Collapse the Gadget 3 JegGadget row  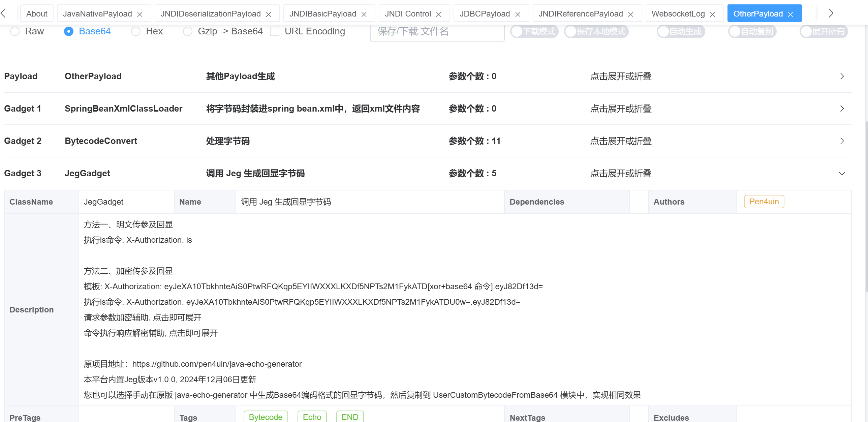tap(842, 173)
